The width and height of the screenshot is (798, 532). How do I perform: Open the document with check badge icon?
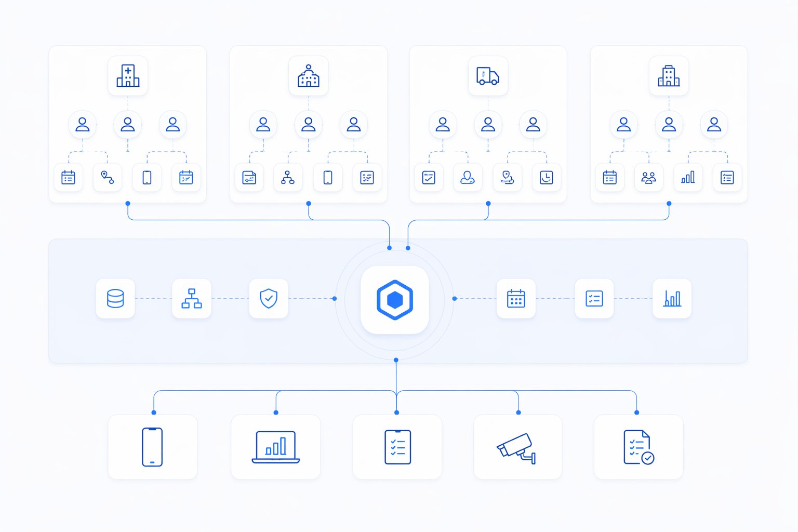point(639,447)
